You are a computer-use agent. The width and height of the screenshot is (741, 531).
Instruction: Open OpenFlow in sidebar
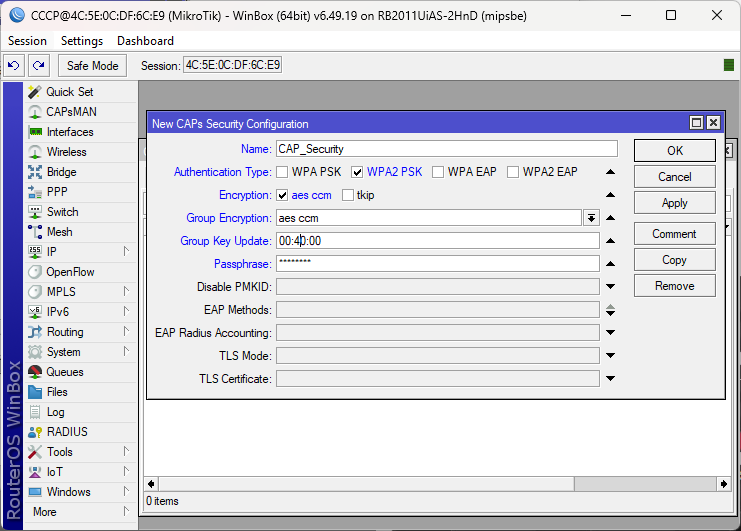tap(80, 272)
